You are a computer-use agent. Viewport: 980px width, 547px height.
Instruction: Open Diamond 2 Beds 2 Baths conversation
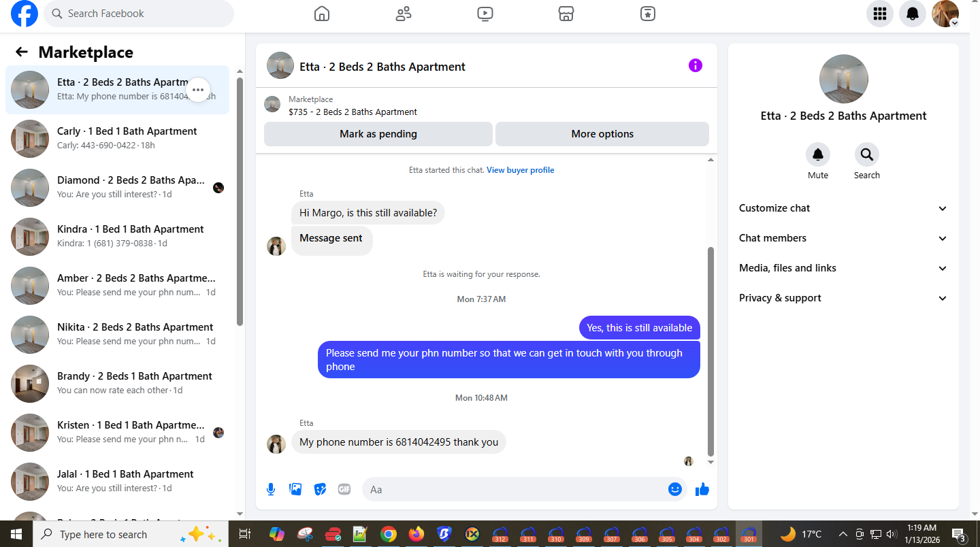[117, 188]
